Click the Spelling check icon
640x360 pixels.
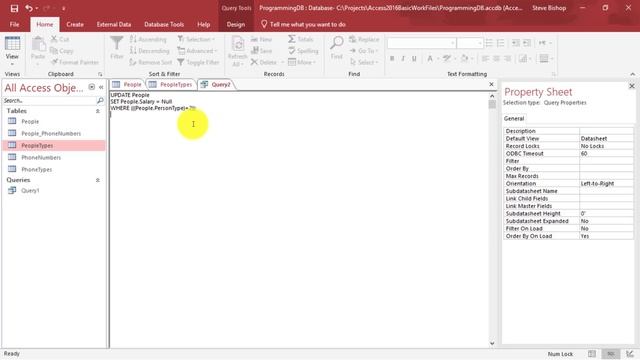(292, 51)
